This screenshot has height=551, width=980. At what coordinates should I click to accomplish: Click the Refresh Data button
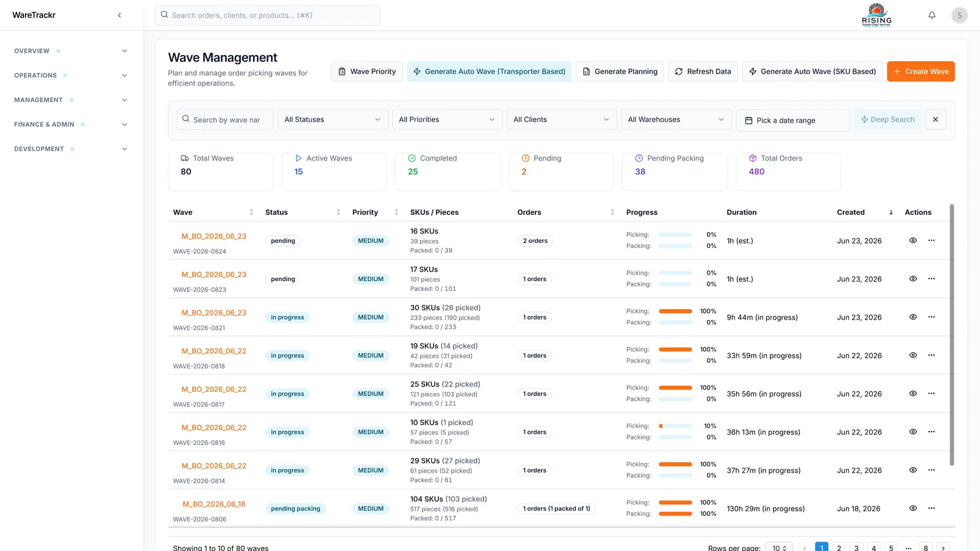pos(703,72)
